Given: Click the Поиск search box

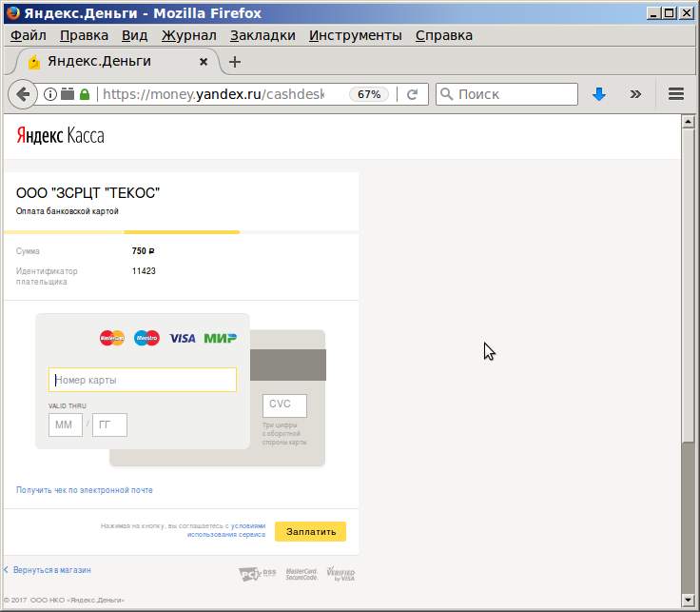Looking at the screenshot, I should tap(507, 94).
